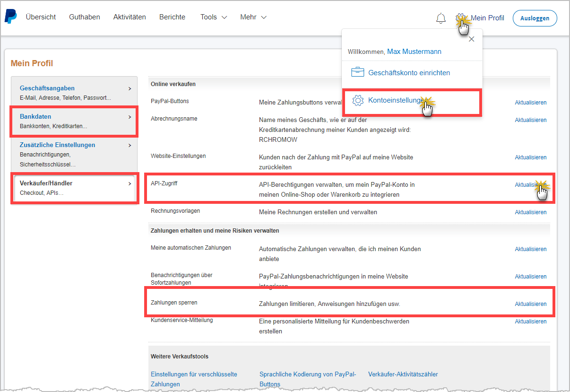570x392 pixels.
Task: Click chevron next to Geschäftsangaben
Action: click(x=130, y=88)
